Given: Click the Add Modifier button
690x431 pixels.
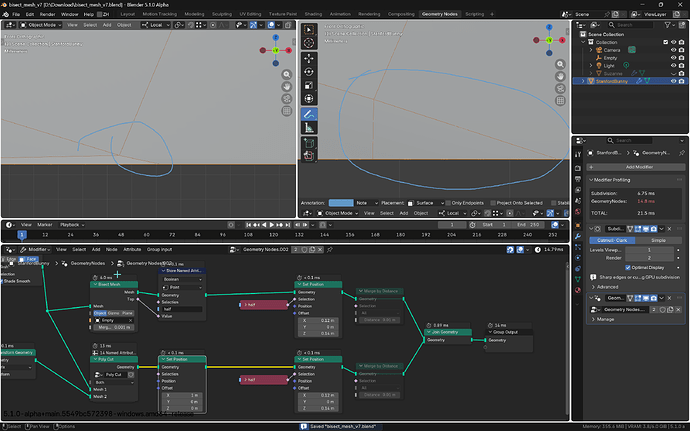Looking at the screenshot, I should point(636,167).
